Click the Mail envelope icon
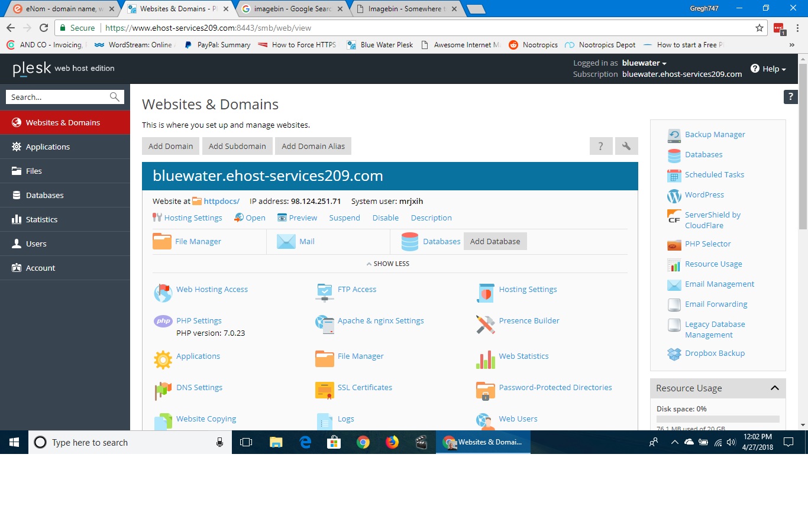Screen dimensions: 808x532 point(286,242)
